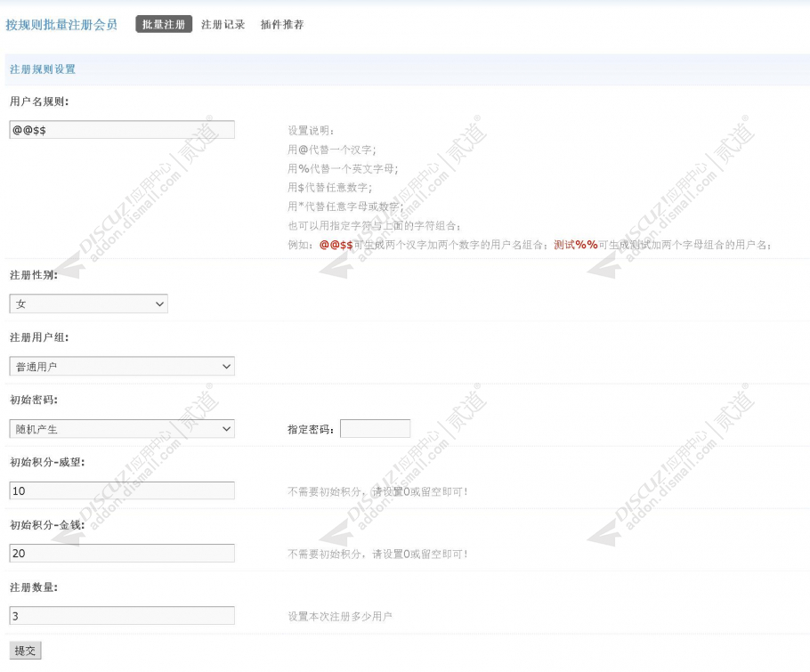
Task: Click the 指定密码 input box
Action: [375, 428]
